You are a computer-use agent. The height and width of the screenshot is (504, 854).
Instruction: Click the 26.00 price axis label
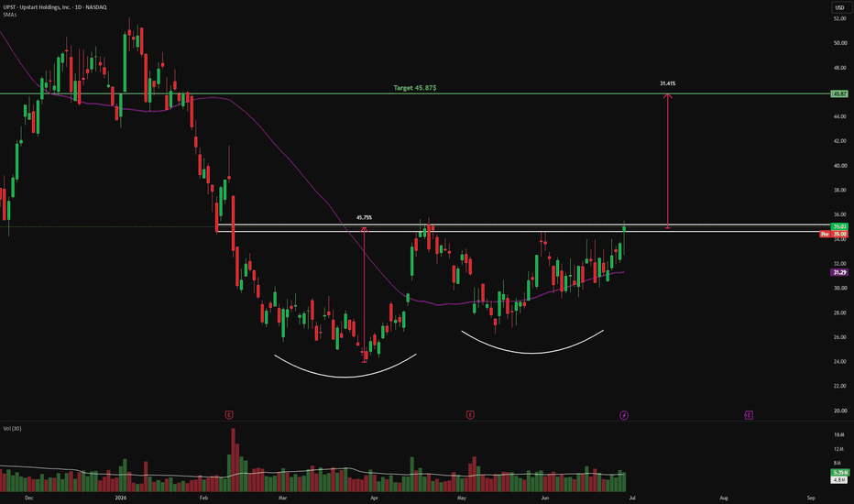pyautogui.click(x=840, y=337)
